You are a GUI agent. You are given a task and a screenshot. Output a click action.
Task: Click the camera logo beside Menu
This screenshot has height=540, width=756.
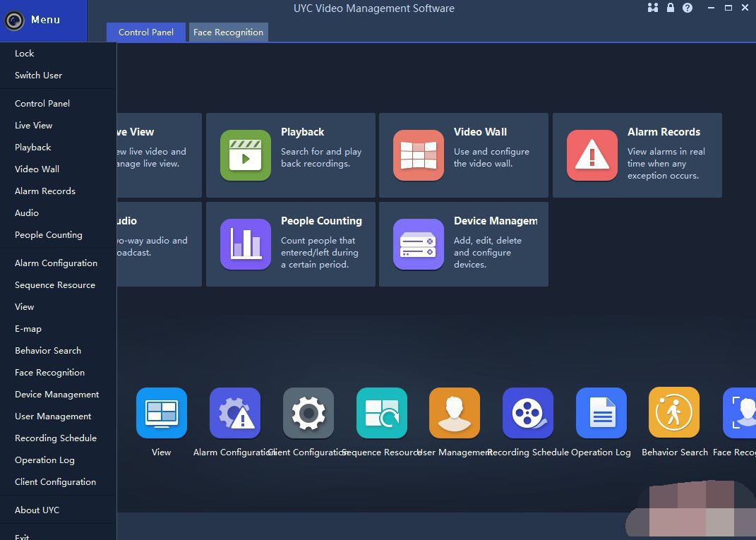14,20
